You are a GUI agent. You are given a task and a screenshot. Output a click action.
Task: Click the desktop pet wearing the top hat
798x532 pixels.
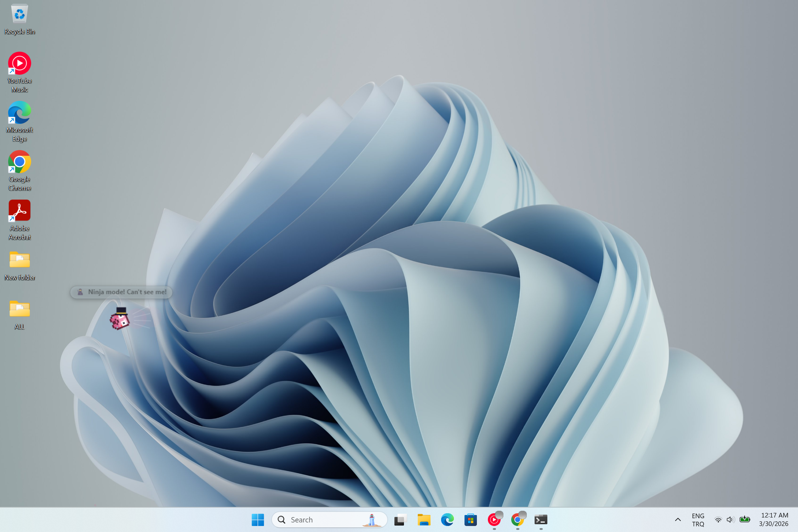point(120,320)
